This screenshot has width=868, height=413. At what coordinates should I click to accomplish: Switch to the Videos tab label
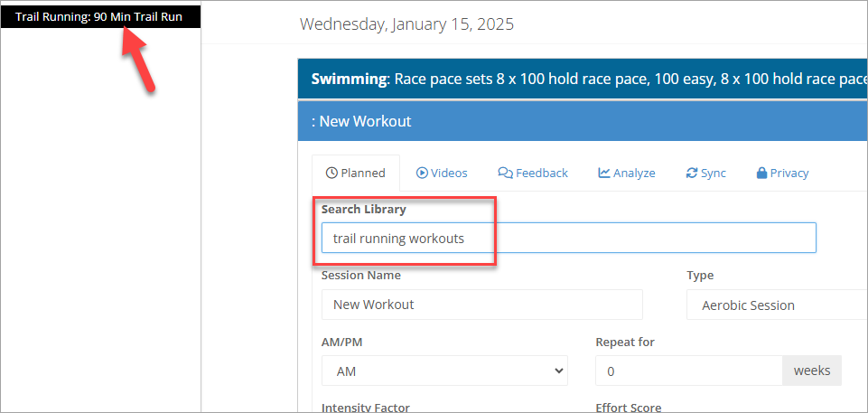[449, 173]
